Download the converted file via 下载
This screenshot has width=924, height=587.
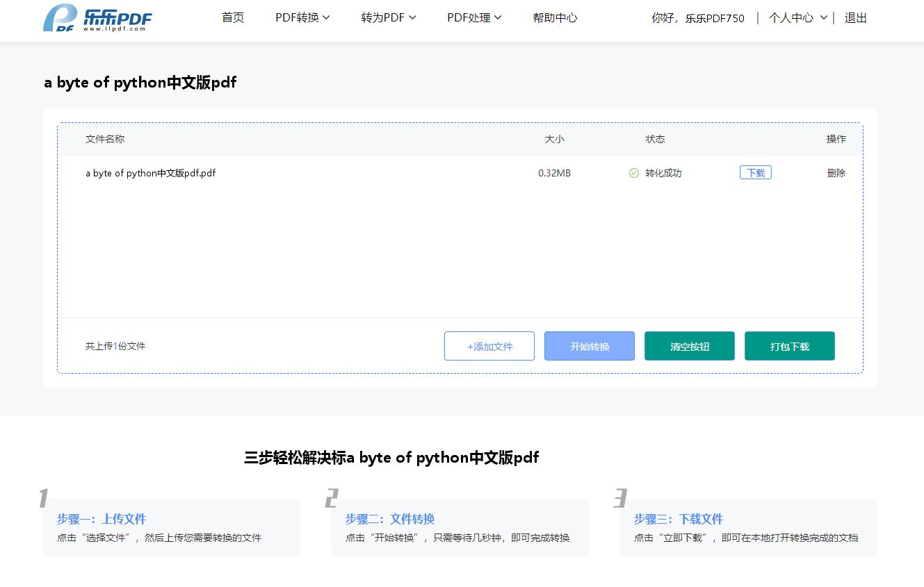[756, 173]
